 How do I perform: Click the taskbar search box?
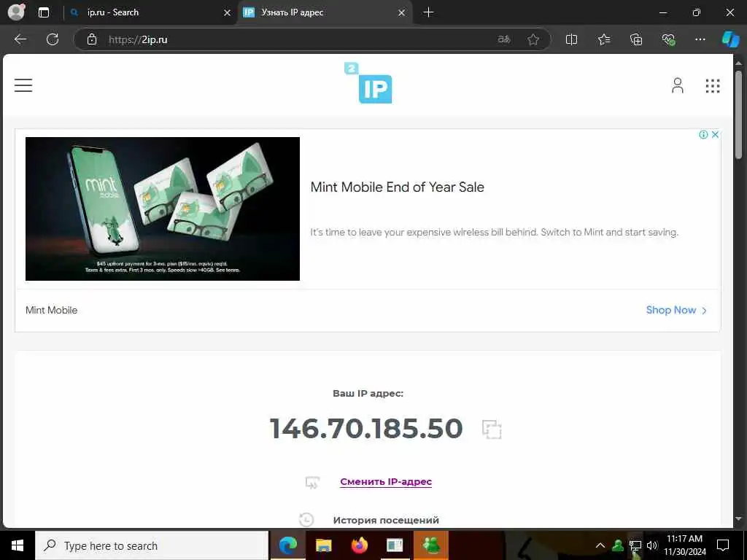click(x=152, y=545)
